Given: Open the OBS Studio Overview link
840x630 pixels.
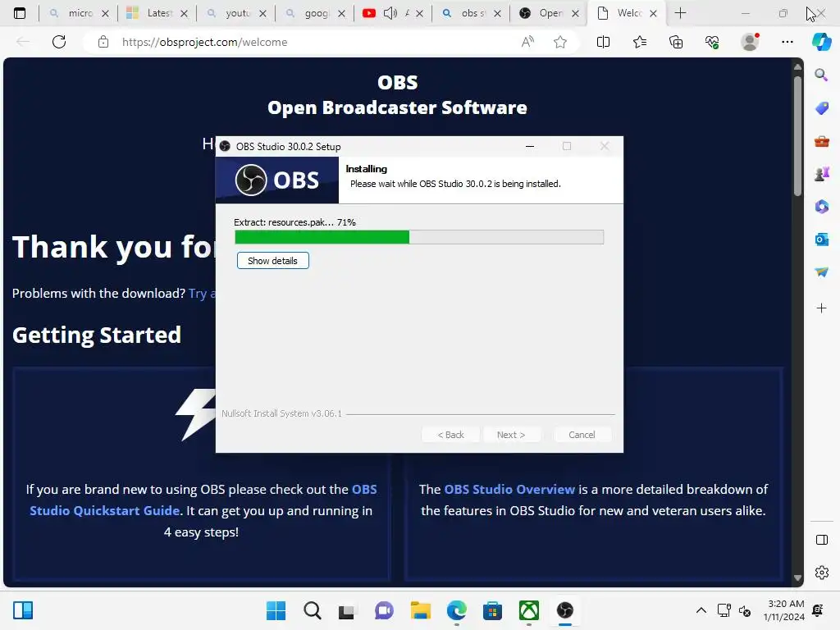Looking at the screenshot, I should (509, 489).
